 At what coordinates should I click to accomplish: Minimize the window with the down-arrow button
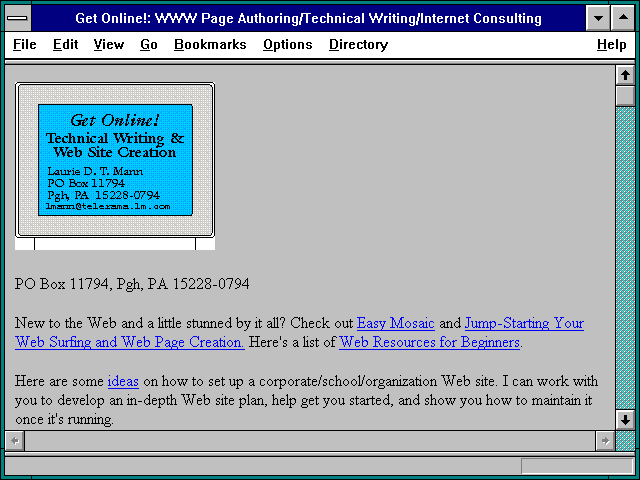click(598, 18)
